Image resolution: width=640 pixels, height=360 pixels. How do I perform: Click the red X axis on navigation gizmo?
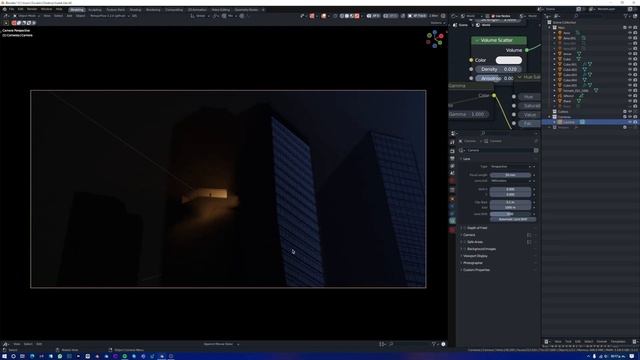[x=441, y=36]
